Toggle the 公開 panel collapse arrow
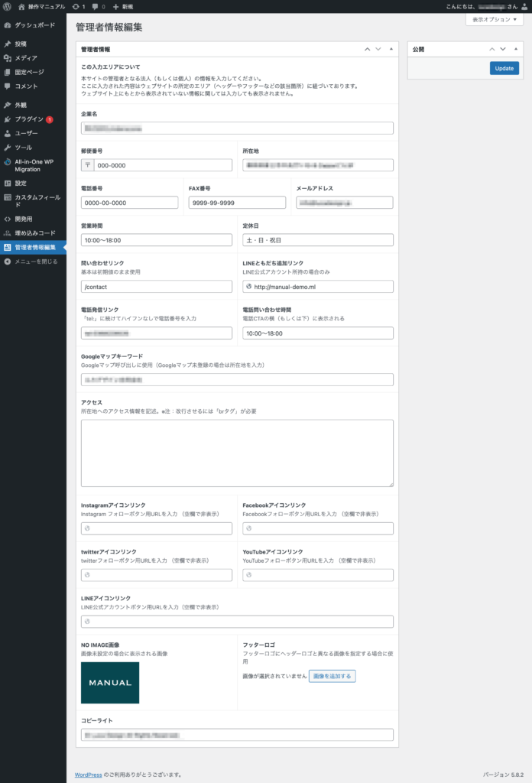The width and height of the screenshot is (532, 783). click(x=516, y=49)
